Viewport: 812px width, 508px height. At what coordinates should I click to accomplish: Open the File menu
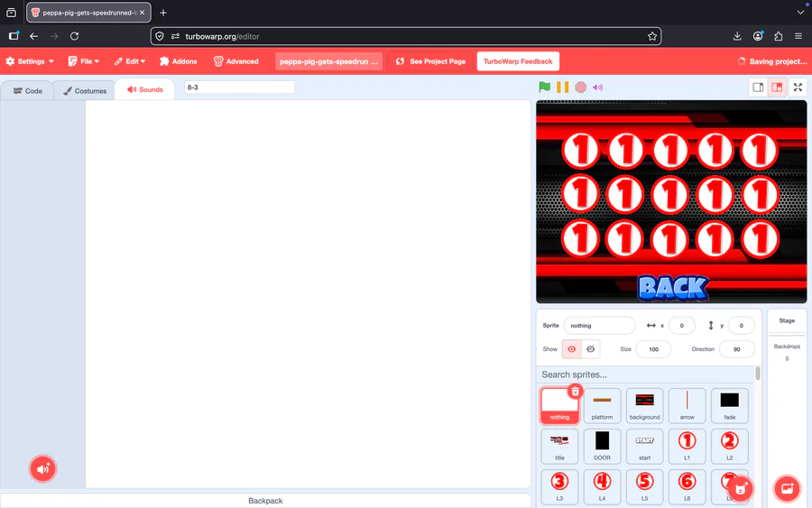tap(83, 61)
